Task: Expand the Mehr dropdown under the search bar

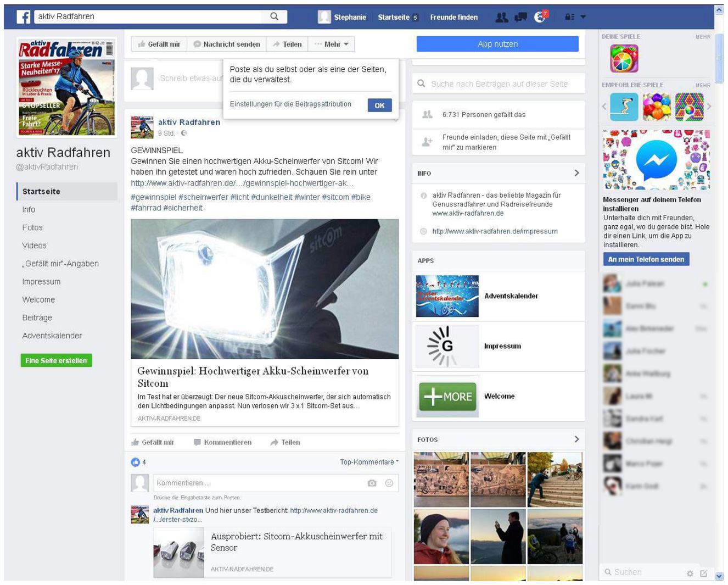Action: (x=332, y=44)
